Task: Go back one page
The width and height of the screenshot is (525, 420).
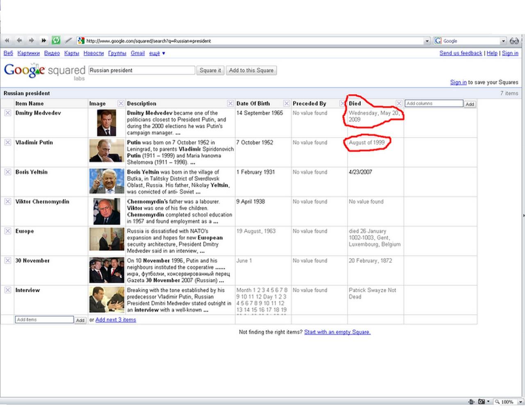Action: [19, 41]
